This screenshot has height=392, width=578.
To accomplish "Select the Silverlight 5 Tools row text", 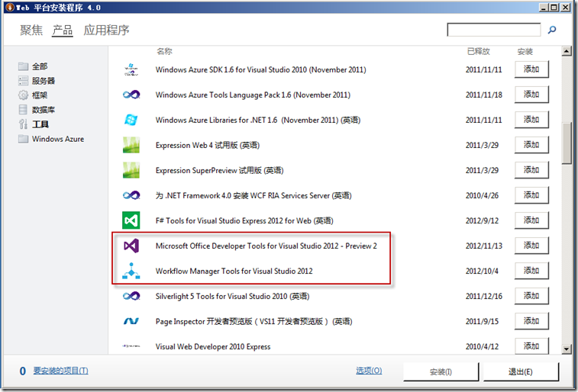I will pyautogui.click(x=233, y=297).
